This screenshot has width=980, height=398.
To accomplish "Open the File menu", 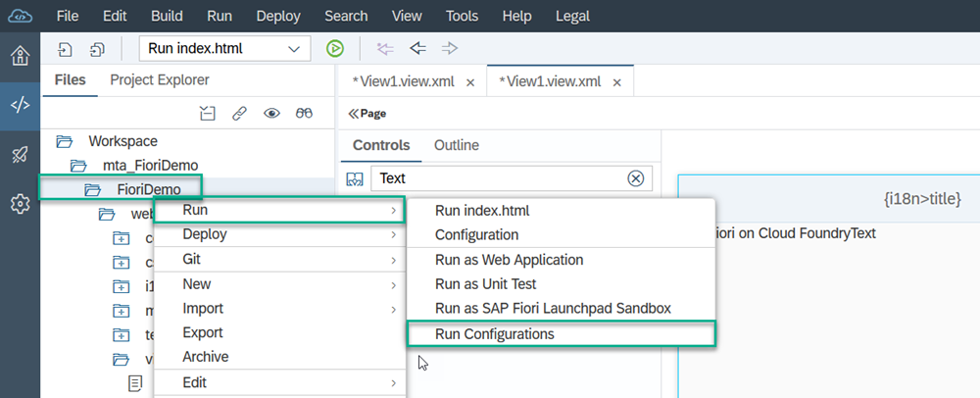I will click(x=68, y=16).
